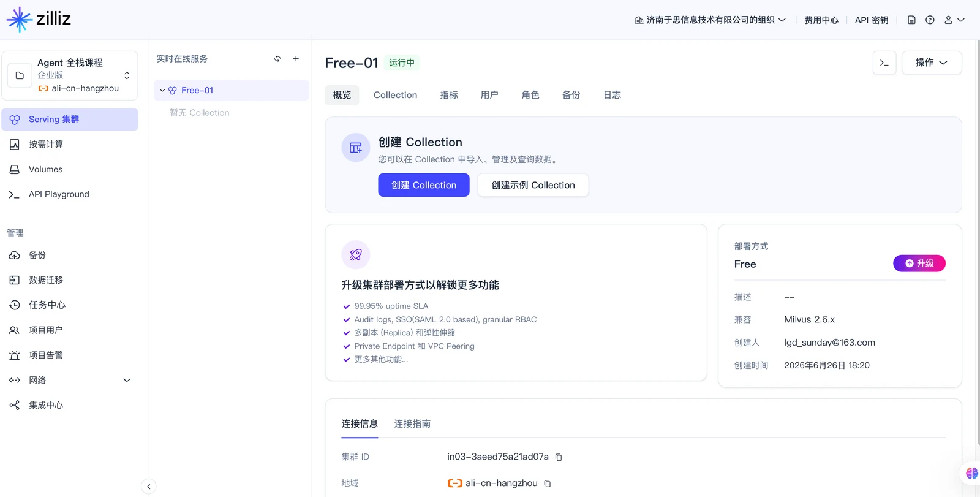Switch to the 角色 tab
The width and height of the screenshot is (980, 497).
(530, 95)
